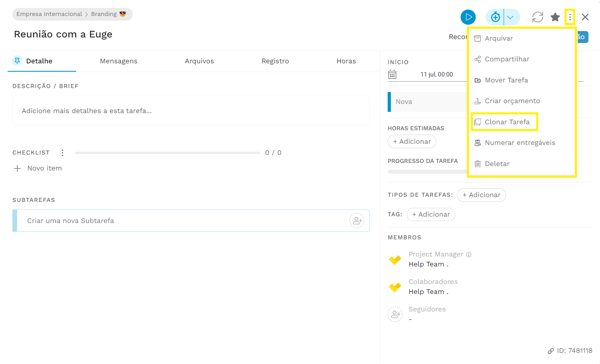This screenshot has width=600, height=364.
Task: Click the pin icon beside Detalhe
Action: pos(17,61)
